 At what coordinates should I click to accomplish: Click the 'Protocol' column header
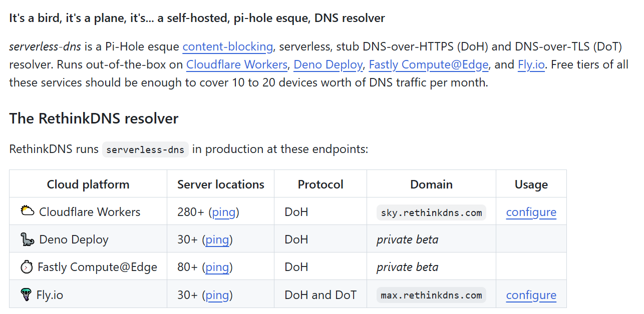[320, 184]
